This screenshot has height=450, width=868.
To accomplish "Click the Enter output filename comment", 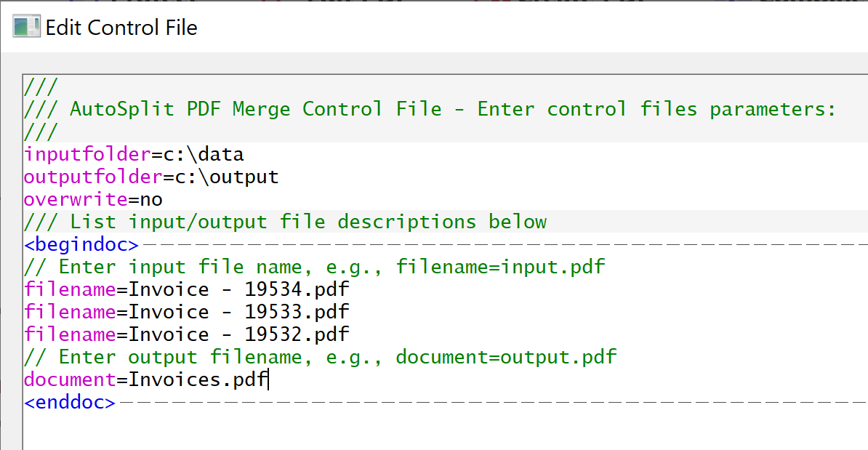I will coord(320,357).
